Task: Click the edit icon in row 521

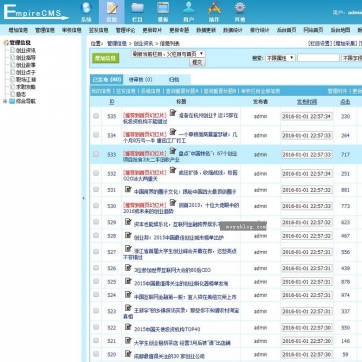Action: click(x=128, y=340)
